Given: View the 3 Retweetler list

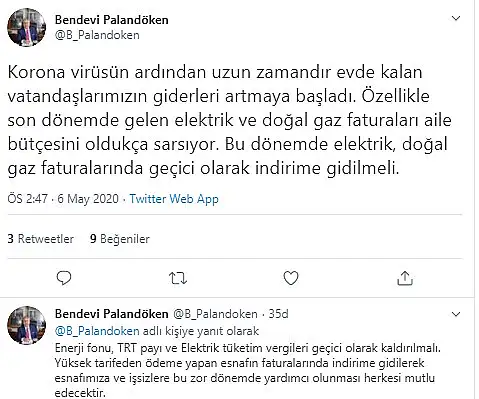Looking at the screenshot, I should (x=41, y=239).
